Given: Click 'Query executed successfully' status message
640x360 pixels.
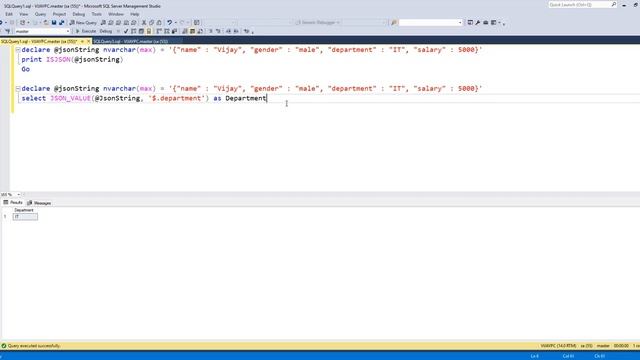Looking at the screenshot, I should point(34,346).
